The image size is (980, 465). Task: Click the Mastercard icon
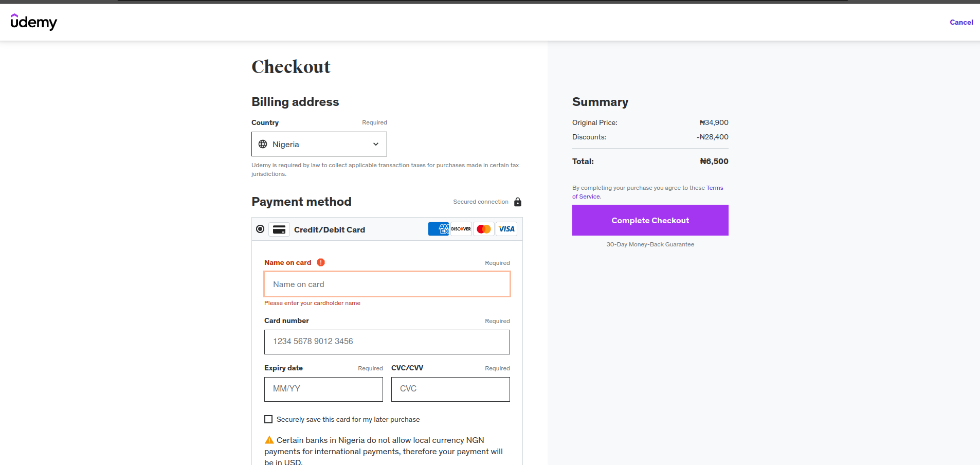coord(483,229)
